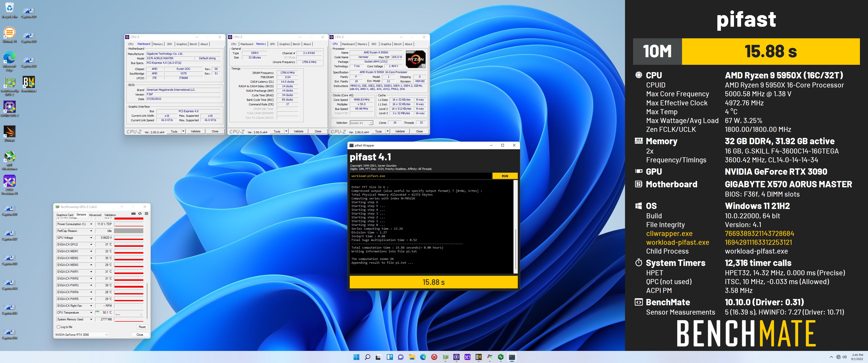Viewport: 868px width, 363px height.
Task: Open taskbar Search
Action: click(367, 357)
